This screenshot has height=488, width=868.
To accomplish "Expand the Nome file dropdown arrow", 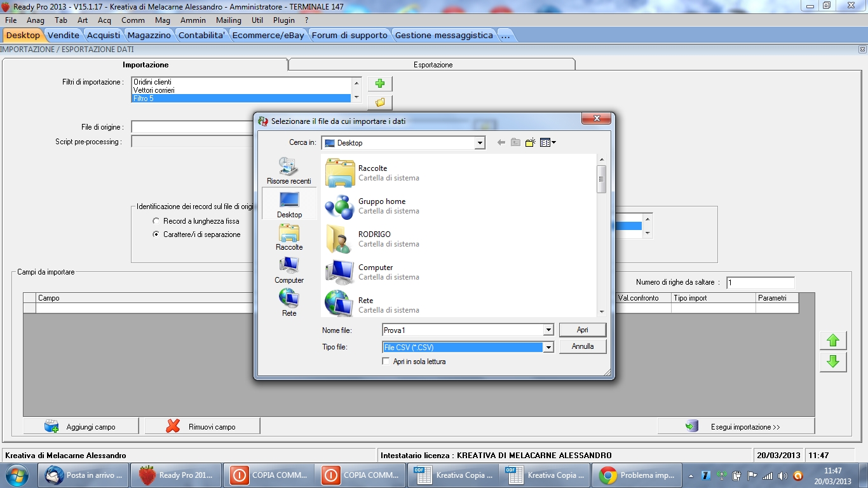I will 548,330.
